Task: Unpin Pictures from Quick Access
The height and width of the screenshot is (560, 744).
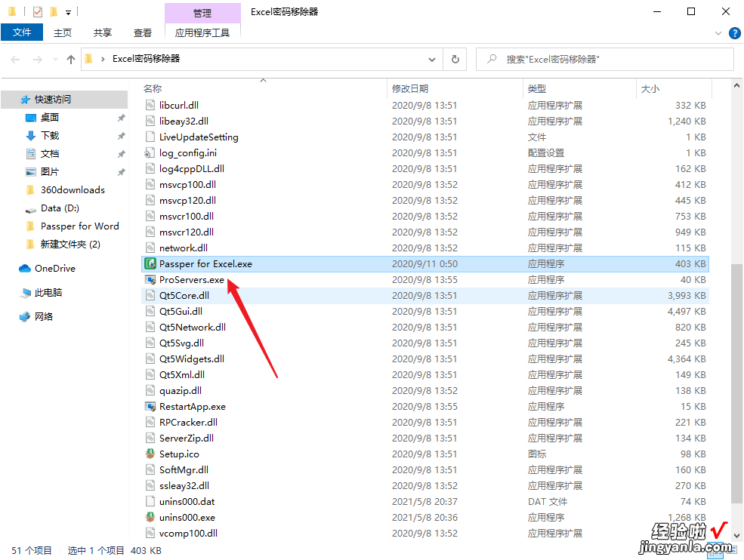Action: (122, 171)
